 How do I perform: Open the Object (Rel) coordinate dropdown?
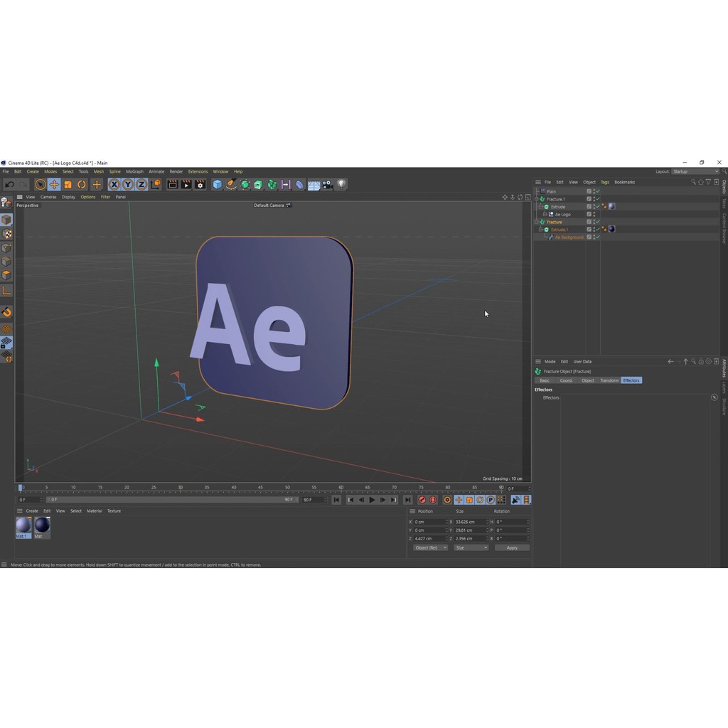click(431, 547)
